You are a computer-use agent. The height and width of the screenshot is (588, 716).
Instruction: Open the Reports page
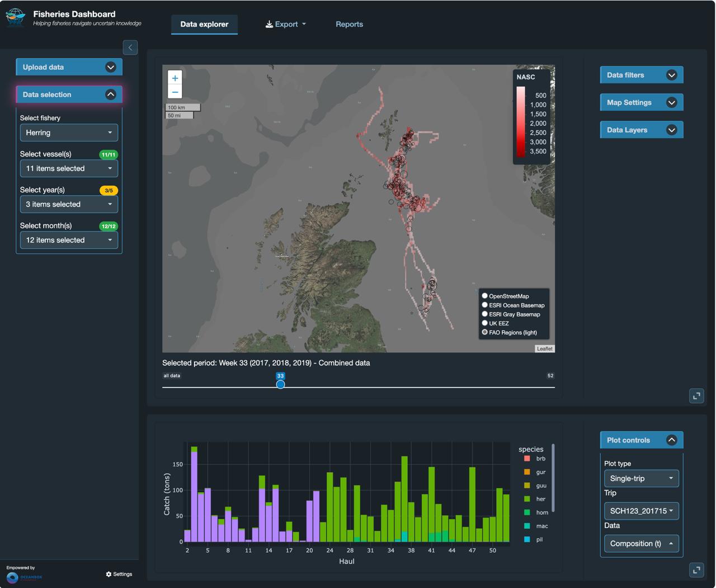coord(349,24)
